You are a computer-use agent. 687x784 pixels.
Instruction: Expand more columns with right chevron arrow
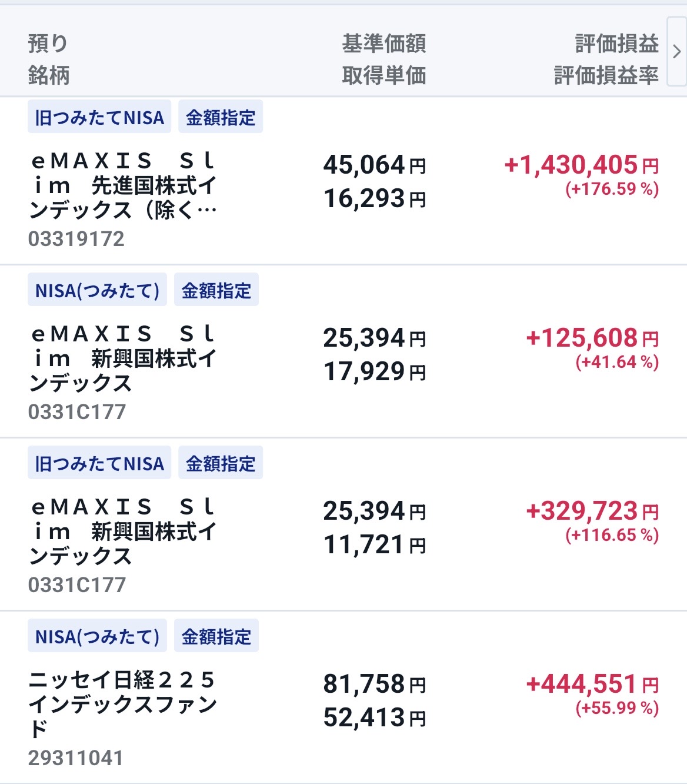point(676,52)
